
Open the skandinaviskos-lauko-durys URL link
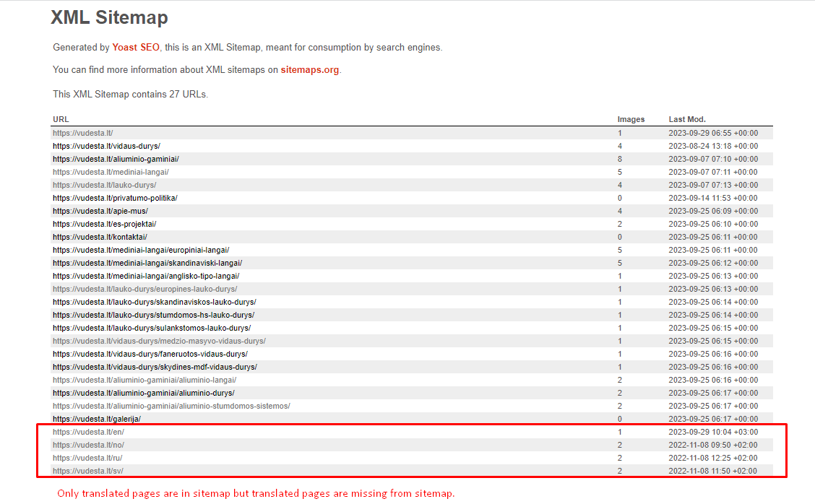155,302
